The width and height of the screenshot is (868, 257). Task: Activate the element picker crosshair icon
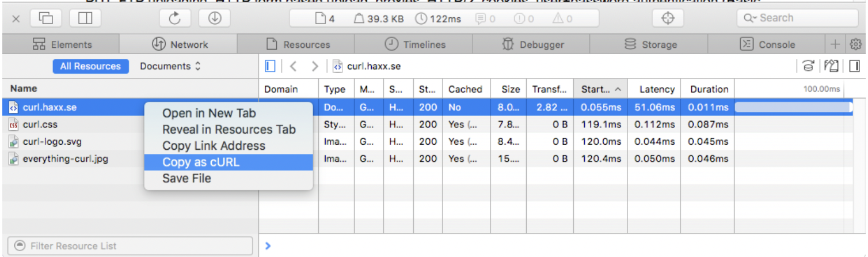point(667,18)
